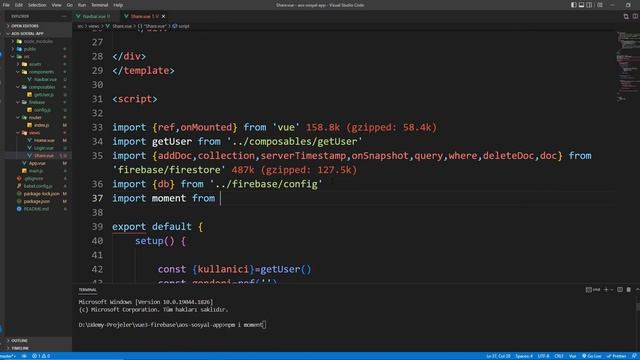Open main.js in the explorer tree

36,171
